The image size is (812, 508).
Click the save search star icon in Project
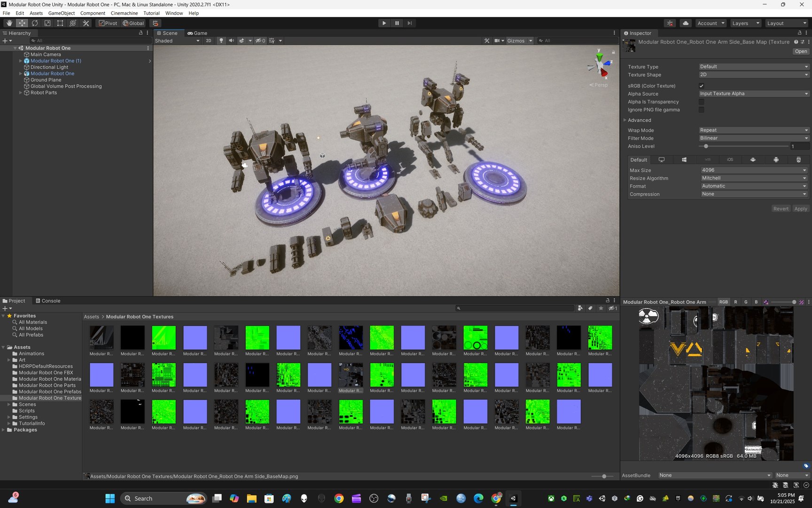601,309
